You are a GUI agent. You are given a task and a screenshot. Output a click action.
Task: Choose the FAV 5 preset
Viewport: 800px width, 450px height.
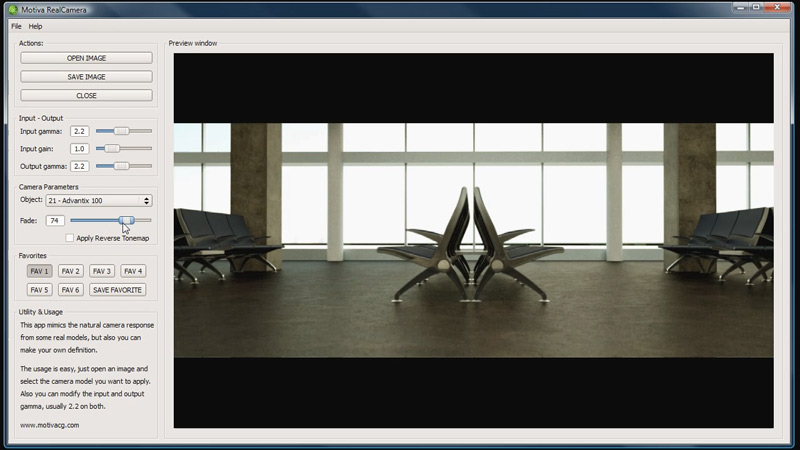tap(39, 290)
